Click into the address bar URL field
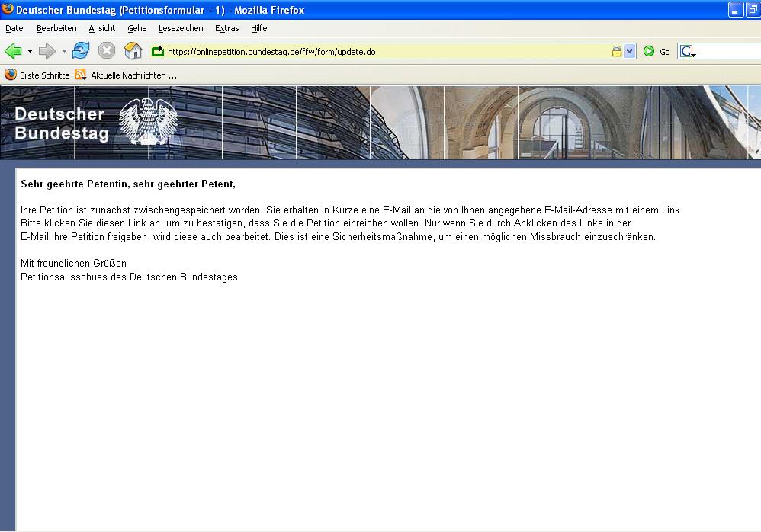761x532 pixels. coord(381,51)
